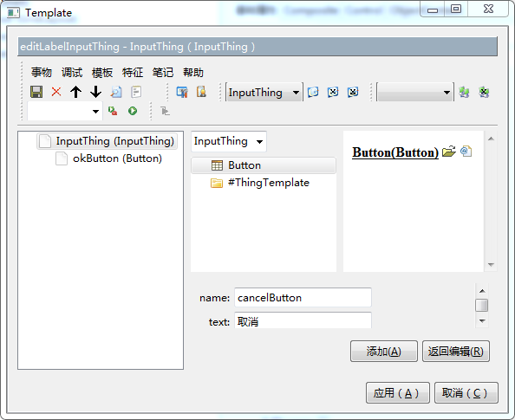
Task: Open folder icon next to Button(Button) heading
Action: pyautogui.click(x=449, y=152)
